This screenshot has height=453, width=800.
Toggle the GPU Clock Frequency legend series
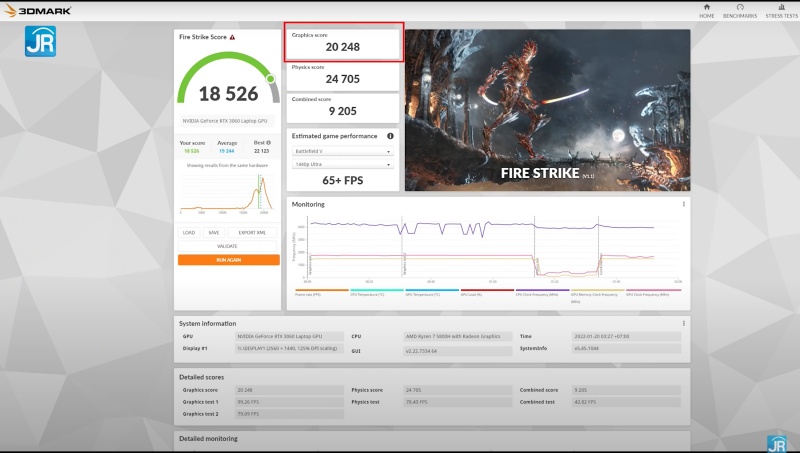(x=653, y=292)
